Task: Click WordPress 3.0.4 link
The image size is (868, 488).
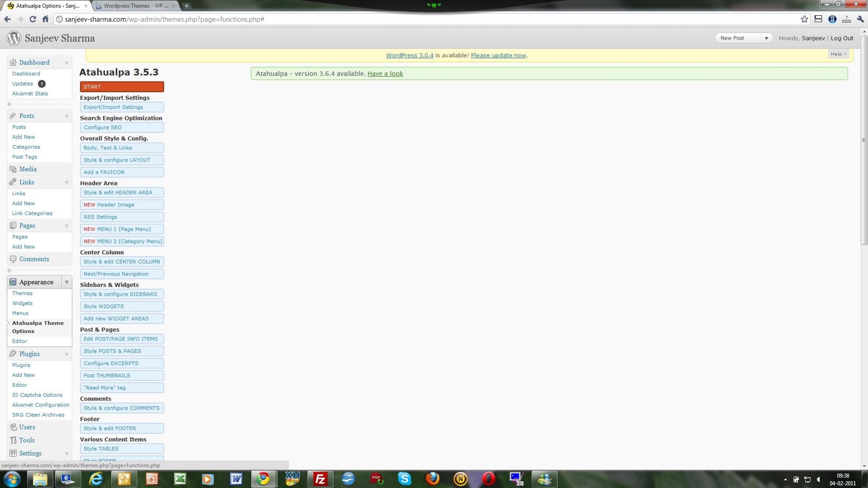Action: [x=409, y=55]
